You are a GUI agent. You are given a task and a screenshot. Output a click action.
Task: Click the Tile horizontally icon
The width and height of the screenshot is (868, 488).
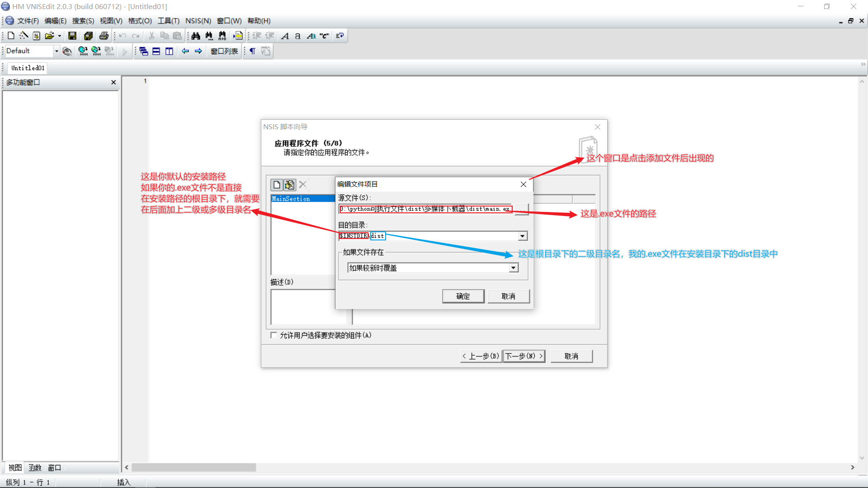pyautogui.click(x=156, y=51)
